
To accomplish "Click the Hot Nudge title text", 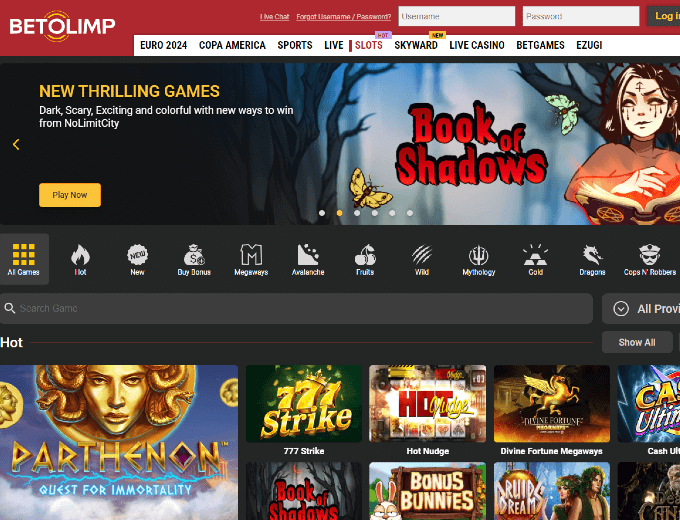I will (428, 451).
